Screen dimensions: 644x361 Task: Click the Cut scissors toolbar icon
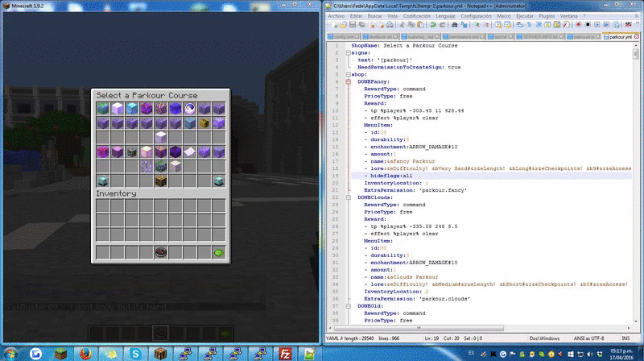tap(402, 25)
